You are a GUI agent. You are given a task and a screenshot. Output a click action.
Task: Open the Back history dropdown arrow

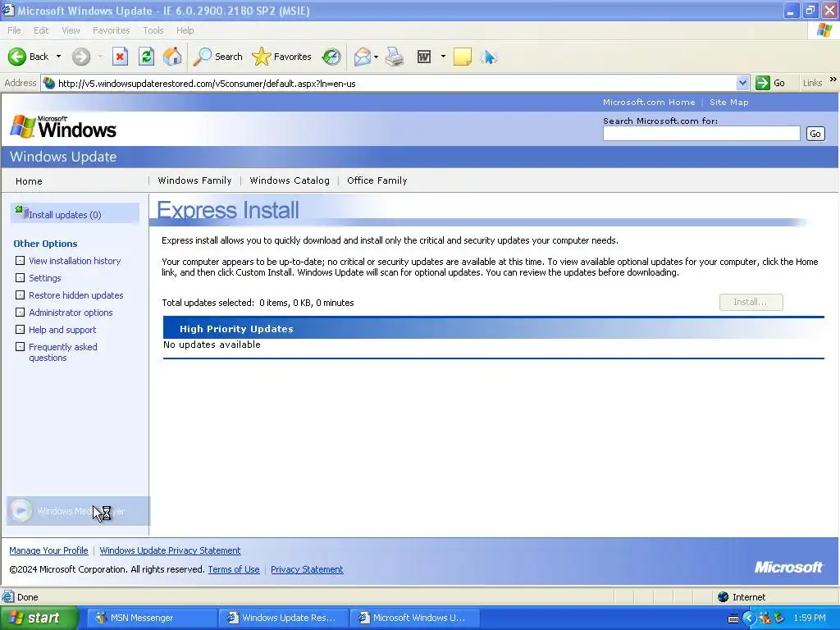point(58,57)
